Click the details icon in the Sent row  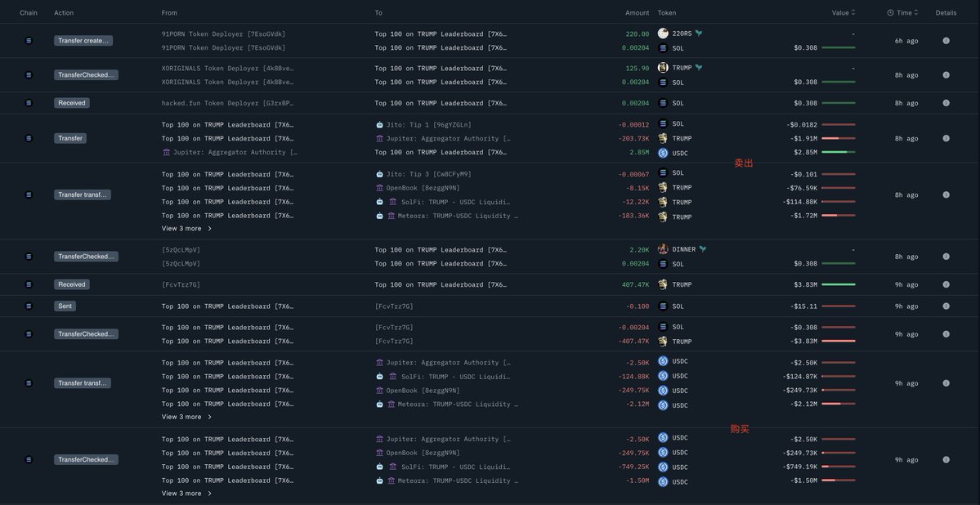(x=946, y=306)
